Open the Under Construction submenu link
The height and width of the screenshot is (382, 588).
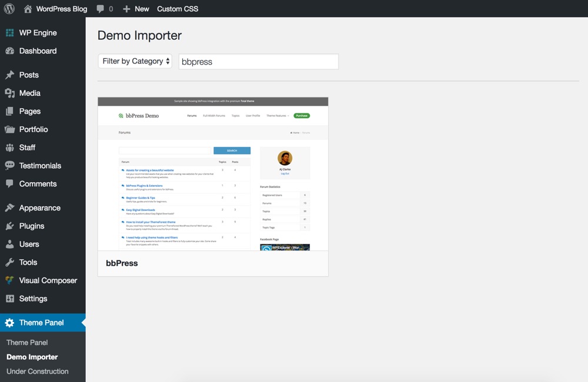pos(38,371)
